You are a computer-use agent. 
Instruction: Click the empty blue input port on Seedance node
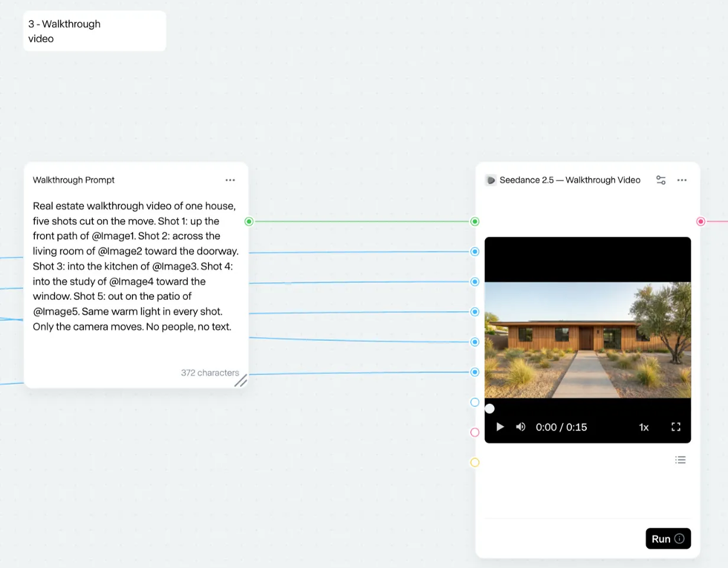(474, 402)
